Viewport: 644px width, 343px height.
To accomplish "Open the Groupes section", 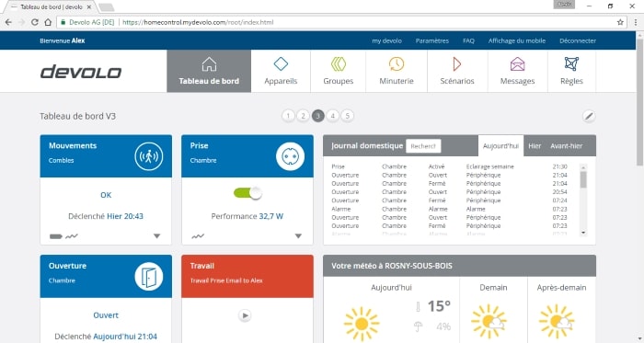I will click(x=338, y=71).
